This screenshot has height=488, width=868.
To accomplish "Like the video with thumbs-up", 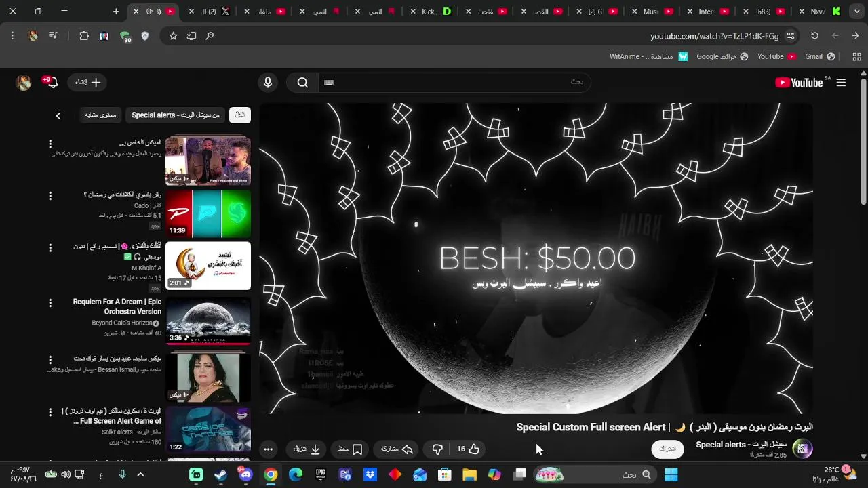I will [x=467, y=449].
